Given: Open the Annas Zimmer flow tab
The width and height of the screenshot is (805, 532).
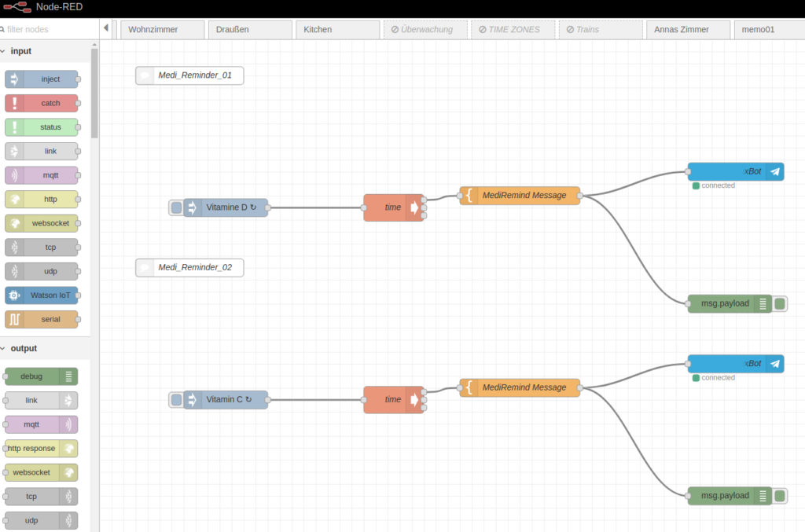Looking at the screenshot, I should (681, 30).
